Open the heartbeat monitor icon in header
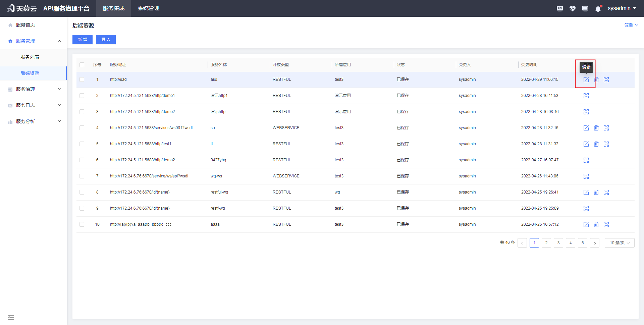644x325 pixels. (572, 9)
